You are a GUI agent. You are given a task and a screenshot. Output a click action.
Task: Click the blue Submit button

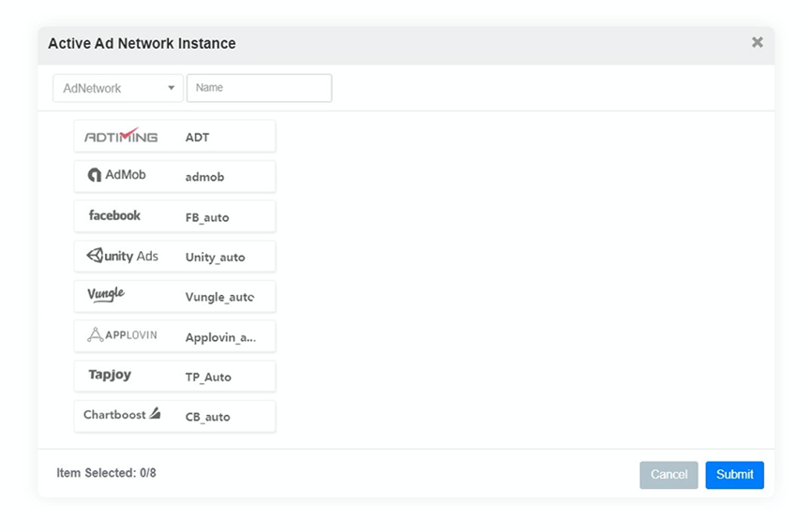pos(735,475)
